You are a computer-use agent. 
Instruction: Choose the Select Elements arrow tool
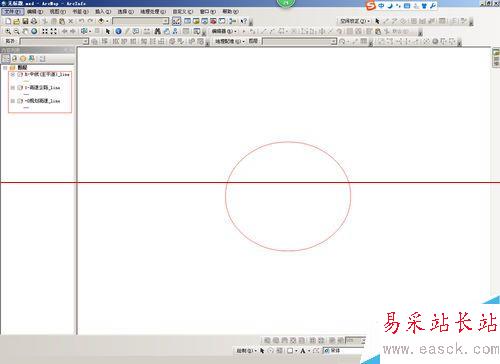pos(107,31)
